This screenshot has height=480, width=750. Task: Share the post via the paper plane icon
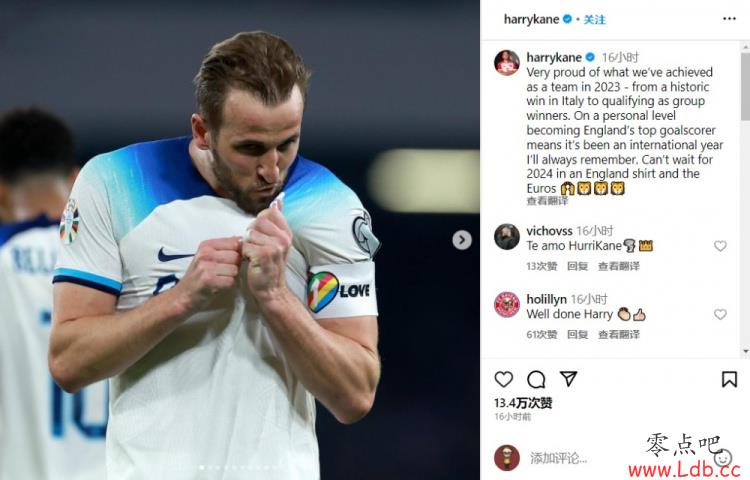pos(568,379)
